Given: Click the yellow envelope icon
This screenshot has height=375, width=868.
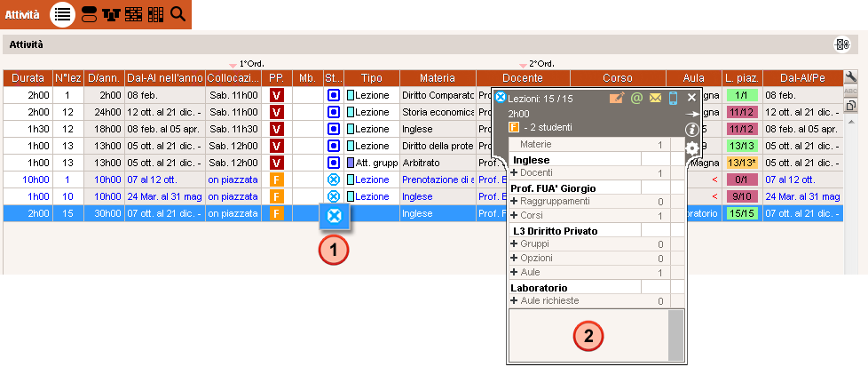Looking at the screenshot, I should coord(655,98).
